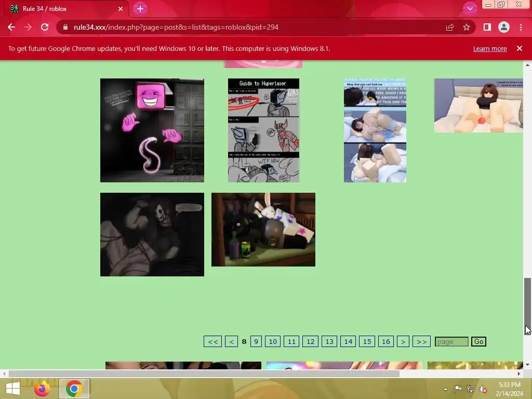Click the horizontal scrollbar right arrow
The width and height of the screenshot is (532, 399).
point(519,374)
